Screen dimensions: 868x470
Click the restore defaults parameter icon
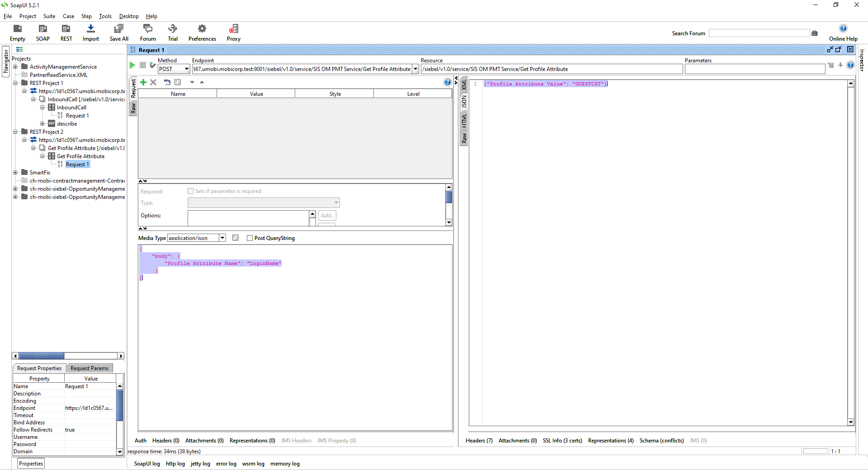pyautogui.click(x=178, y=82)
